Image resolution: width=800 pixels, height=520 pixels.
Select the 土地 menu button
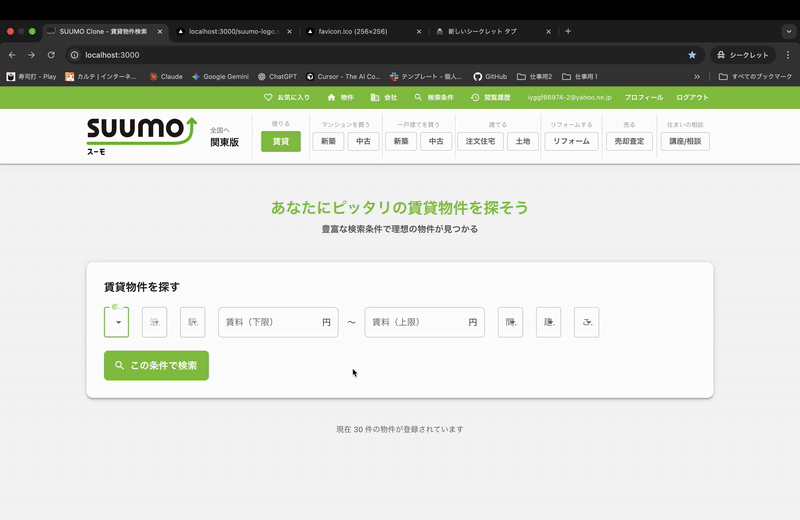523,141
